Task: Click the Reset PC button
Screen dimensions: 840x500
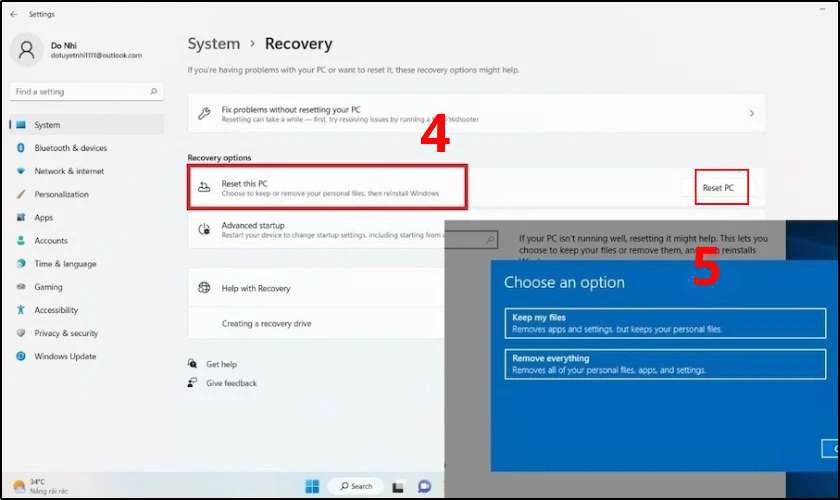Action: pyautogui.click(x=718, y=188)
